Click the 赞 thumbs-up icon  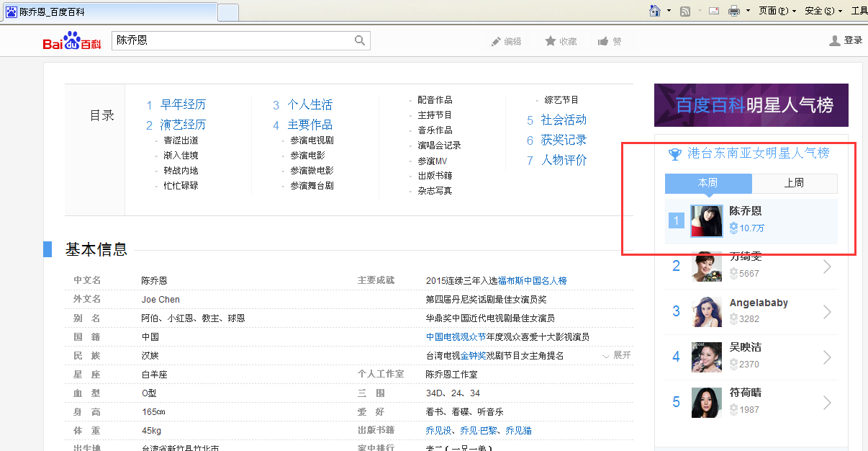603,41
